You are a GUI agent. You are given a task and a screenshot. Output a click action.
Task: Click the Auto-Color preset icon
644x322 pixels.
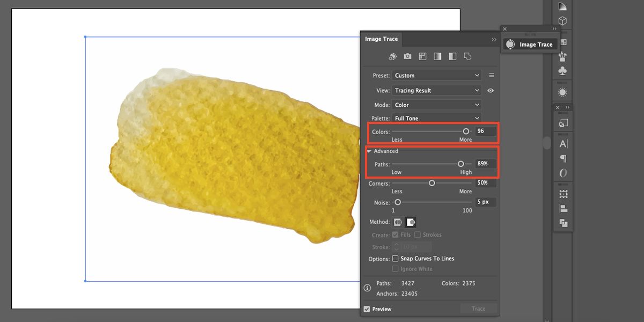point(393,56)
